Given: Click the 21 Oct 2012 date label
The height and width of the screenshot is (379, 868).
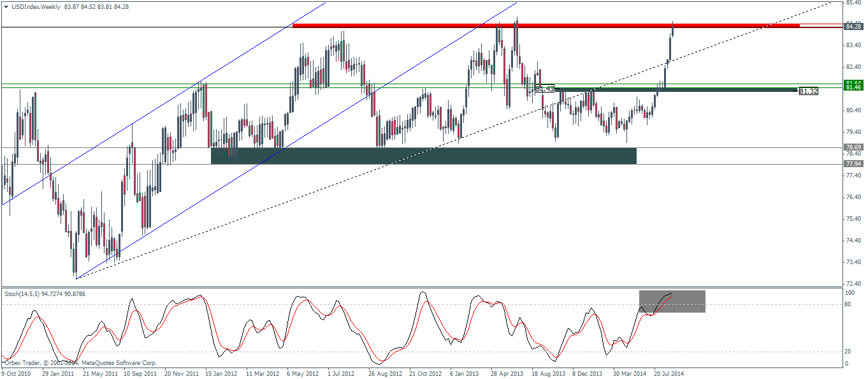Looking at the screenshot, I should click(x=425, y=373).
